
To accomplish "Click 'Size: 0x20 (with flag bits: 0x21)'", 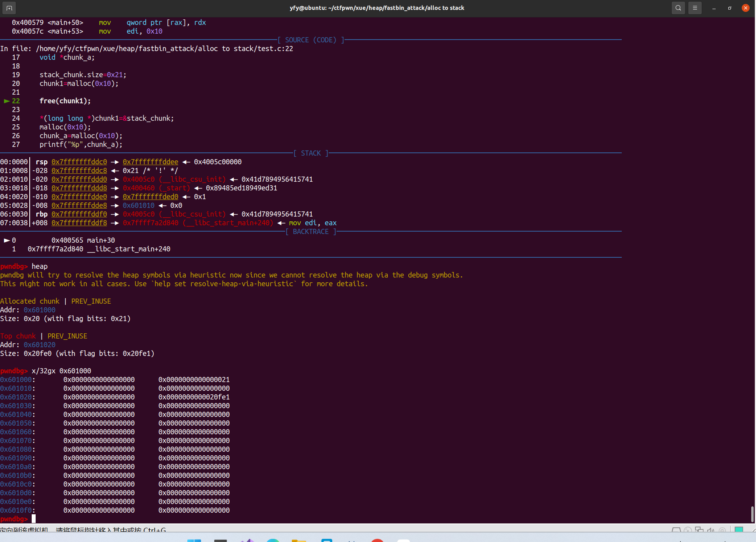I will click(x=65, y=319).
